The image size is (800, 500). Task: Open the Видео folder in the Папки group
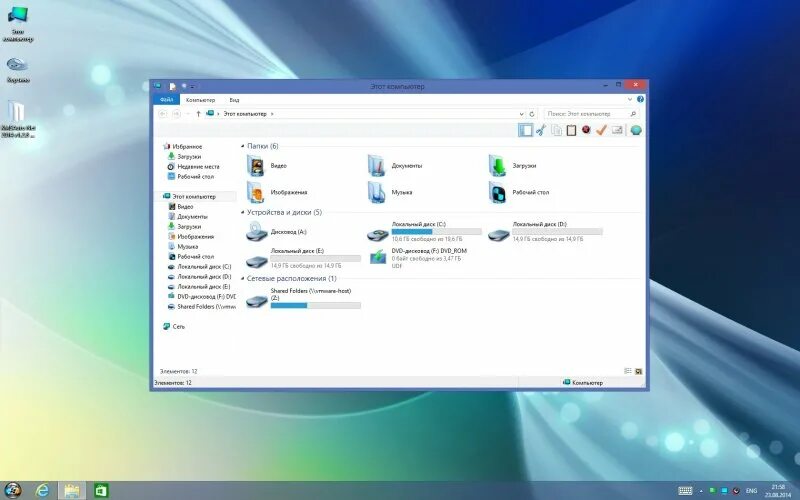(268, 166)
